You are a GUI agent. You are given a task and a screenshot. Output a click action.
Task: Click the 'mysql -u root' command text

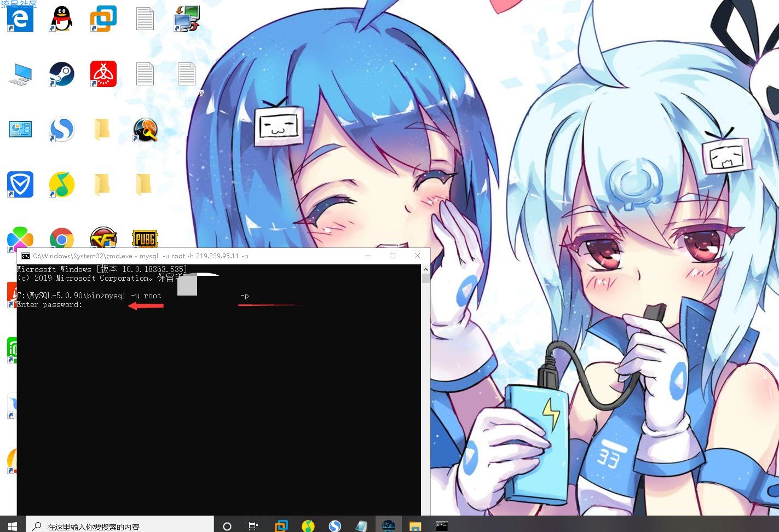tap(132, 296)
